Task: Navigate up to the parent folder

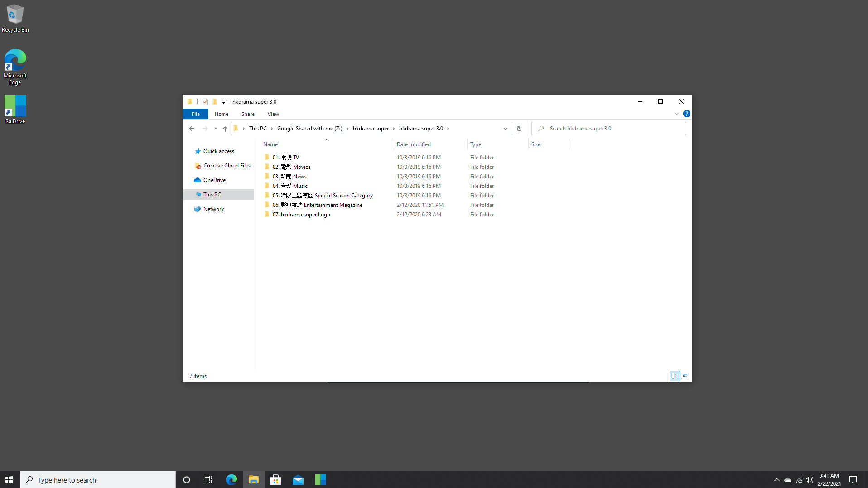Action: [x=225, y=129]
